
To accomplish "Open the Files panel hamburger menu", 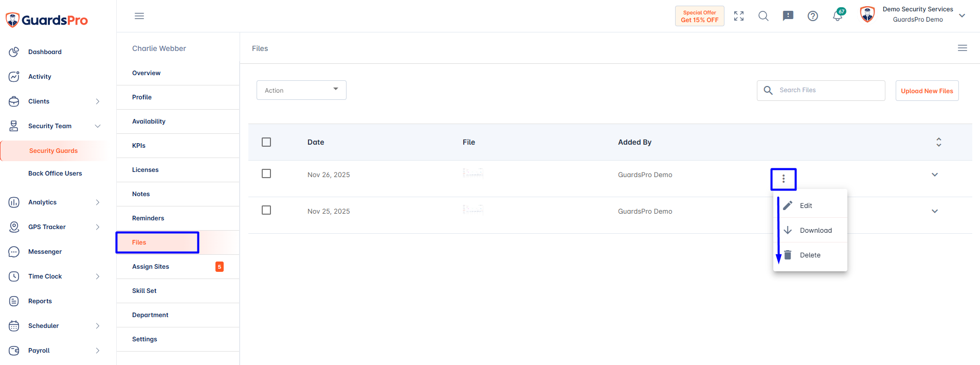I will tap(963, 48).
